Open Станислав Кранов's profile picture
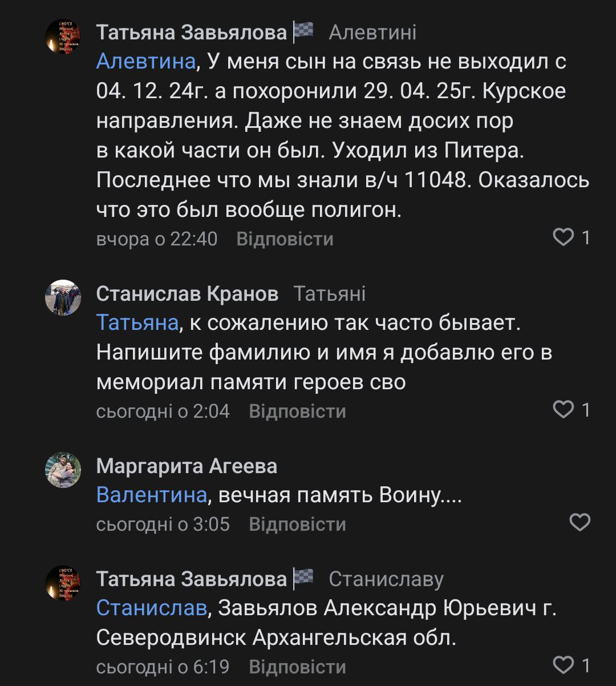The height and width of the screenshot is (686, 616). coord(63,298)
